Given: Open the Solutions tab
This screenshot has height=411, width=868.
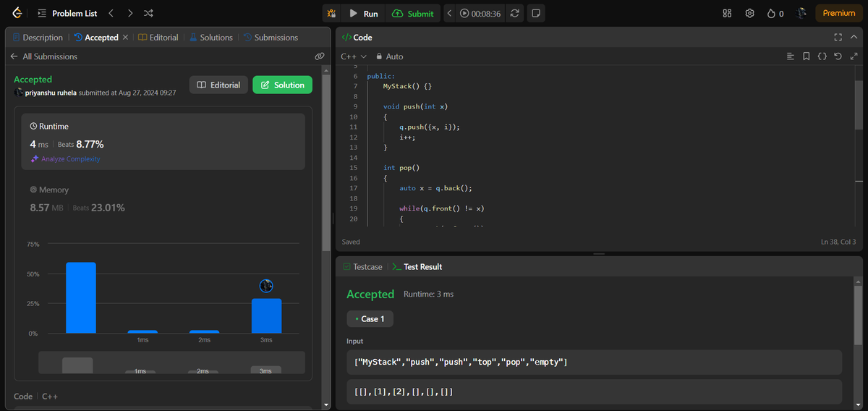Looking at the screenshot, I should point(211,38).
